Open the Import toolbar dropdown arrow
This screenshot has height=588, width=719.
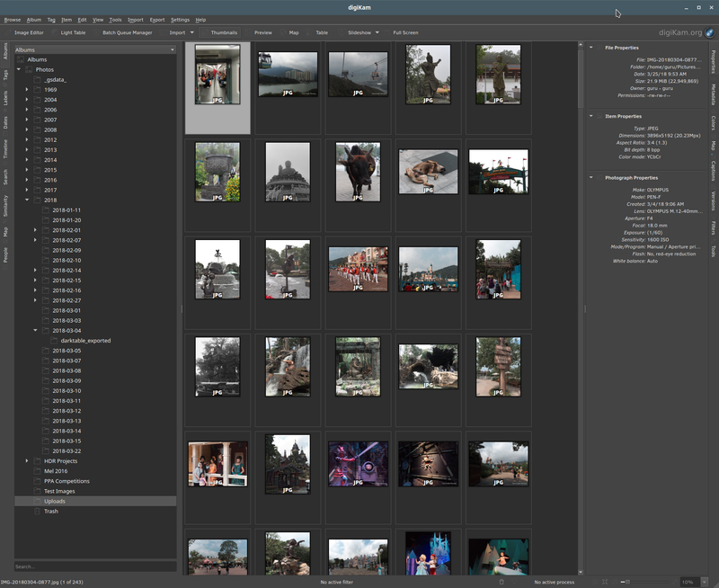[192, 32]
